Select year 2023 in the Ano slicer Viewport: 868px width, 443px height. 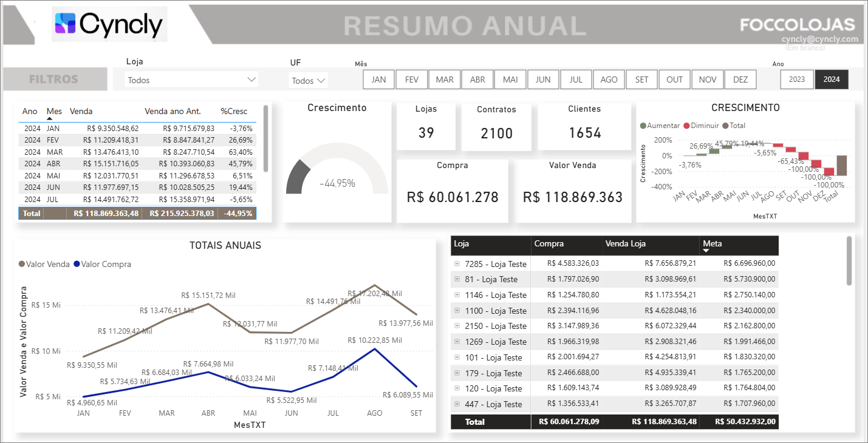coord(796,79)
